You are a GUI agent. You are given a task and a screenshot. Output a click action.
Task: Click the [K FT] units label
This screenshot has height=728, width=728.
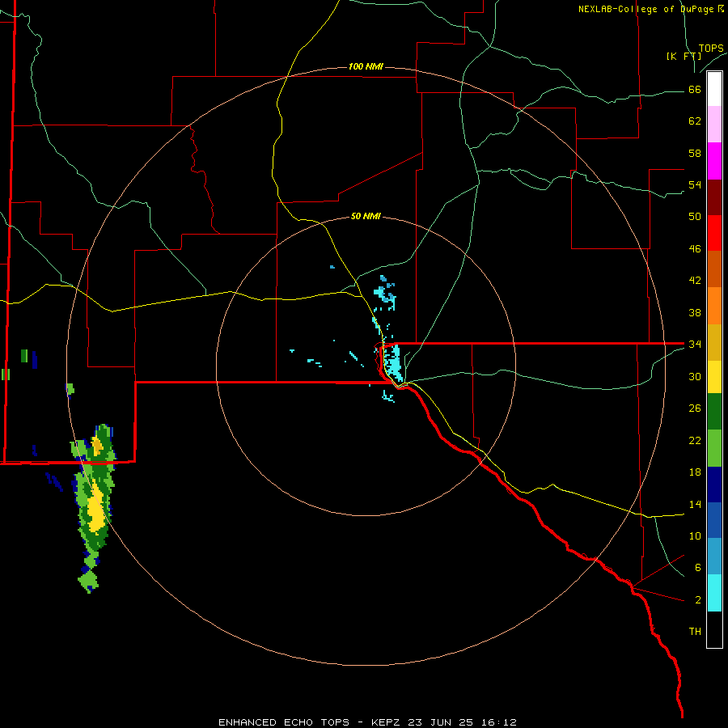pos(684,57)
